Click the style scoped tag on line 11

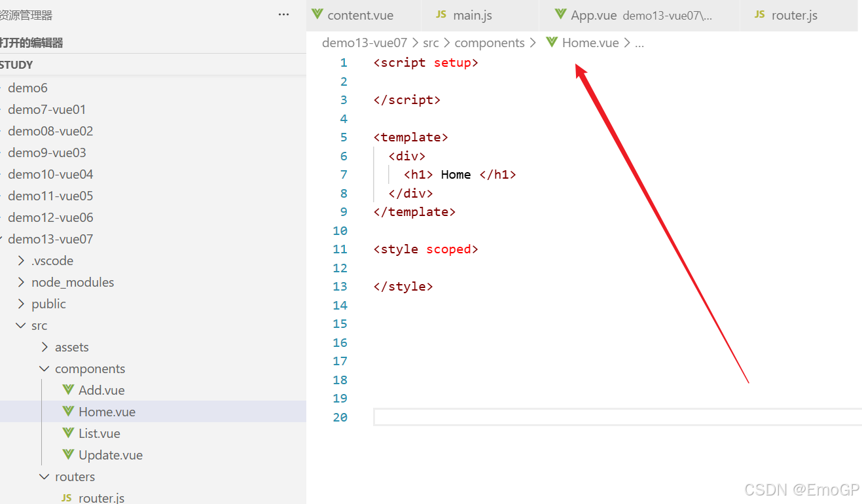[426, 249]
